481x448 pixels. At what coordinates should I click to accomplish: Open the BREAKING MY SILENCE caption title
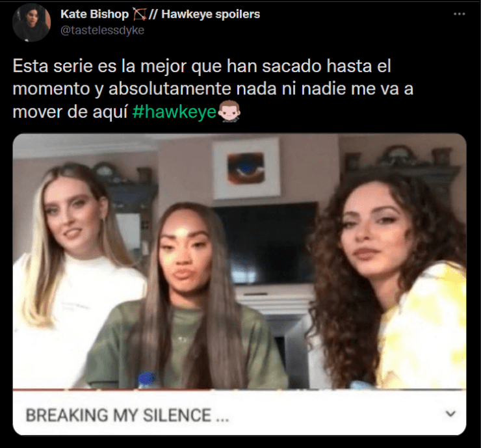tap(127, 415)
